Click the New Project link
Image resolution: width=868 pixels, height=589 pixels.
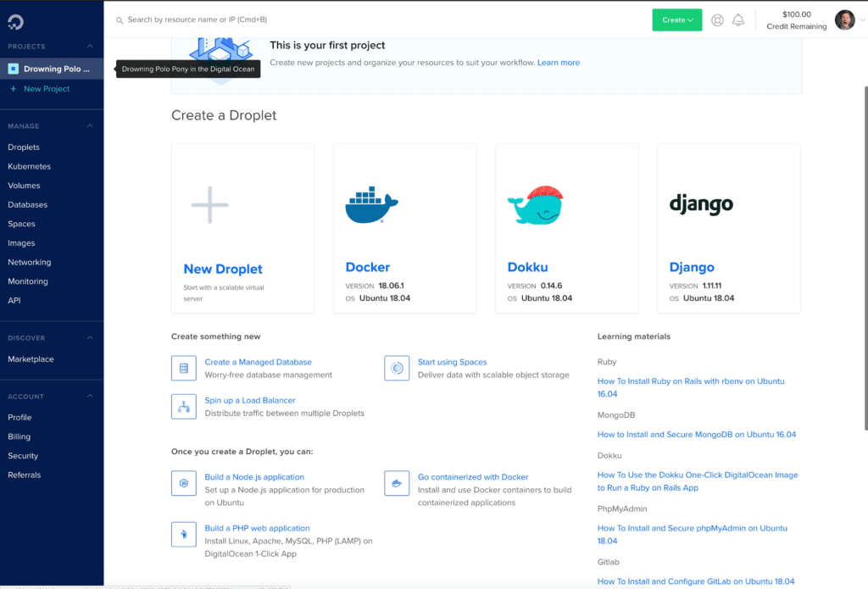pos(47,89)
